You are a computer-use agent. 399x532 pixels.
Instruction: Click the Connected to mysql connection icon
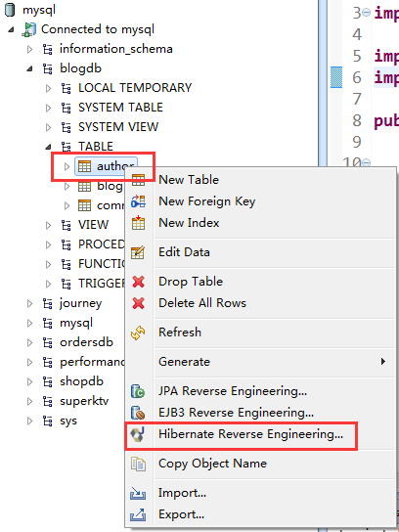pyautogui.click(x=28, y=29)
